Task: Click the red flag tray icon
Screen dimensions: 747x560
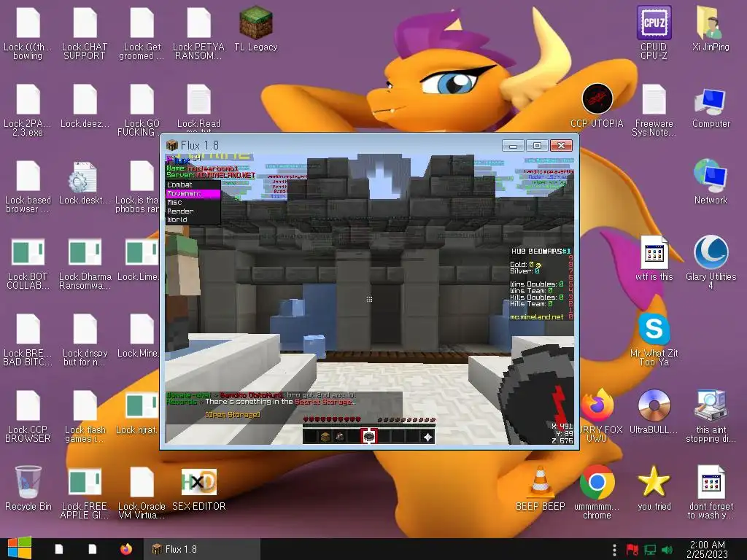Action: coord(632,550)
